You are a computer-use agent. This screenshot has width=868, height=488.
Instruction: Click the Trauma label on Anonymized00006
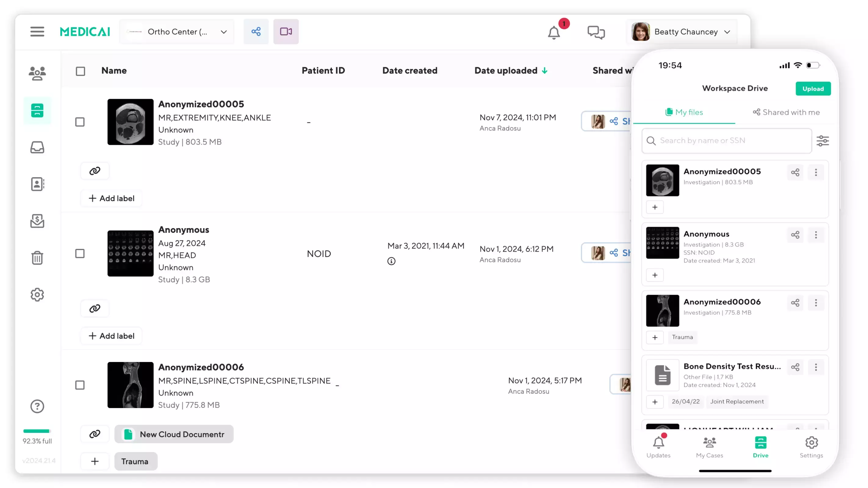tap(136, 461)
